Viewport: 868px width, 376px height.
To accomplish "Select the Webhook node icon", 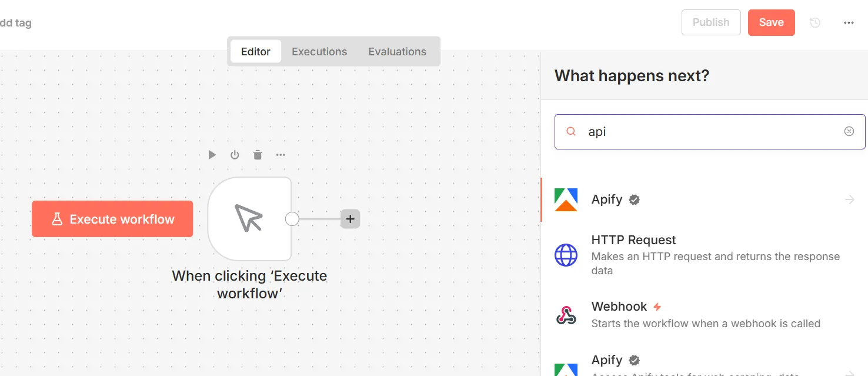I will [566, 315].
